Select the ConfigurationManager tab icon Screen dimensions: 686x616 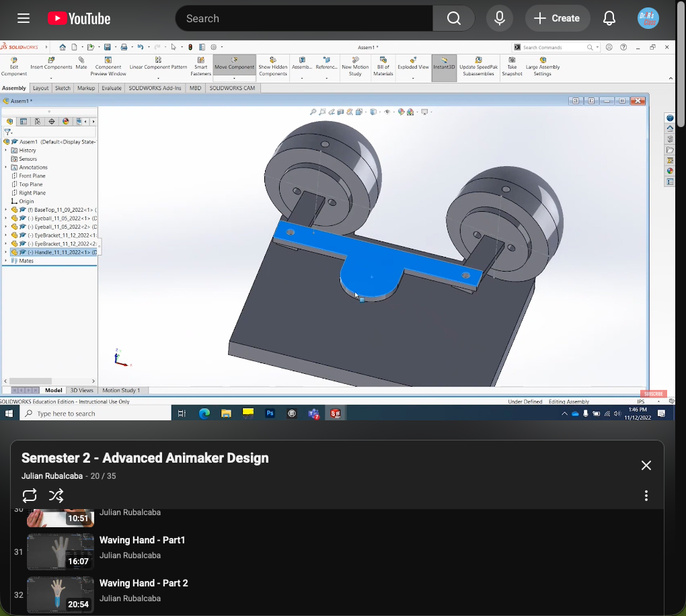click(38, 122)
